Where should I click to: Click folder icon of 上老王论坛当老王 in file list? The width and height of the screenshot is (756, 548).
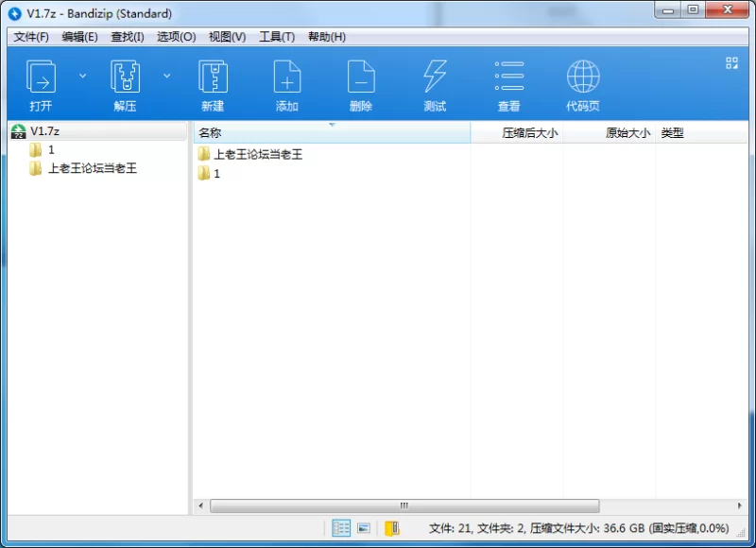pos(203,154)
